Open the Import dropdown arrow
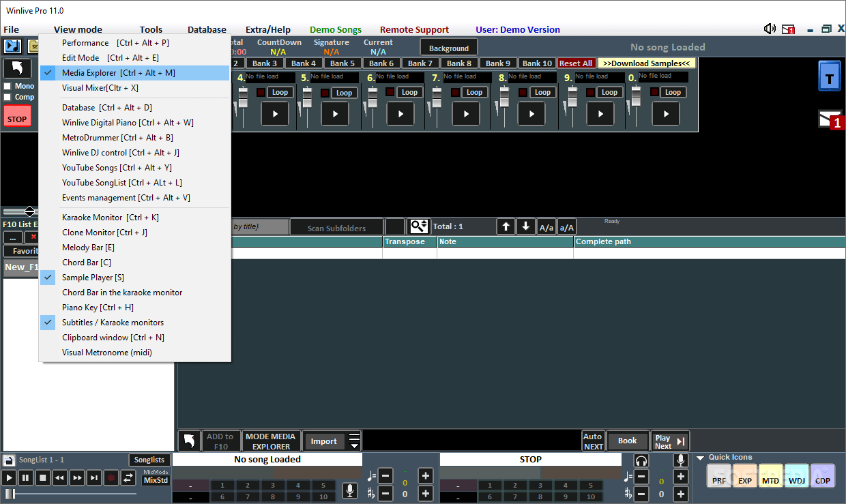The height and width of the screenshot is (504, 846). (x=353, y=441)
